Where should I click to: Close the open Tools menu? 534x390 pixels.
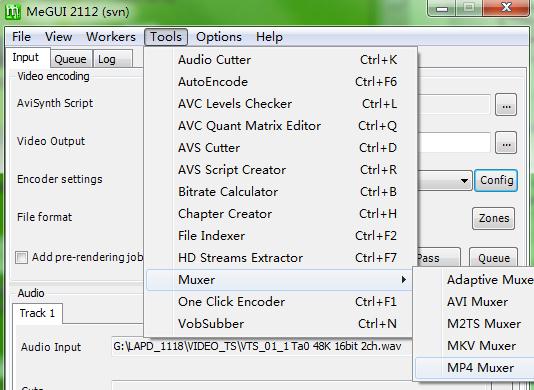pos(166,37)
